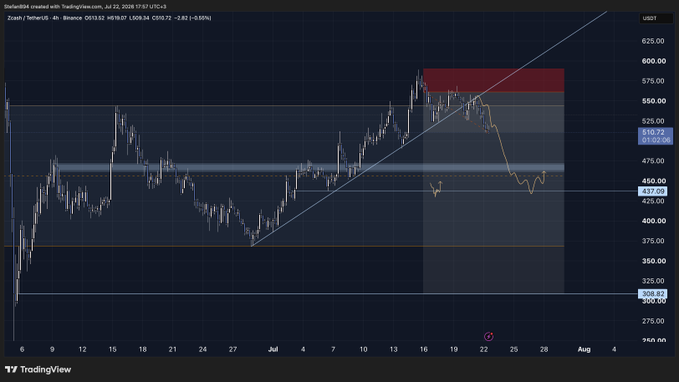The height and width of the screenshot is (382, 679).
Task: Click the 575.00 price axis label
Action: coord(653,81)
